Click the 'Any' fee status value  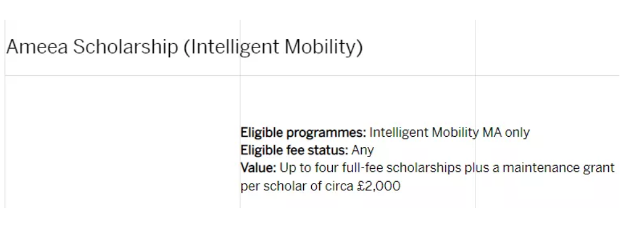pos(362,150)
